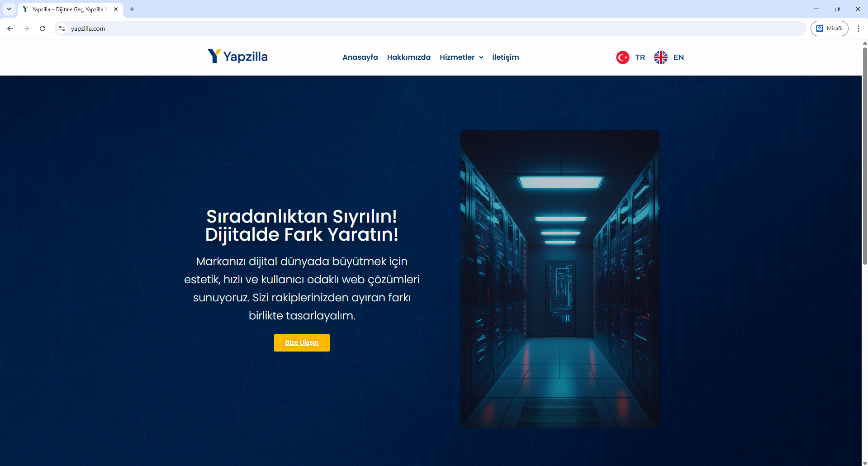Open the Anasayfa menu item
The image size is (868, 466).
coord(360,57)
